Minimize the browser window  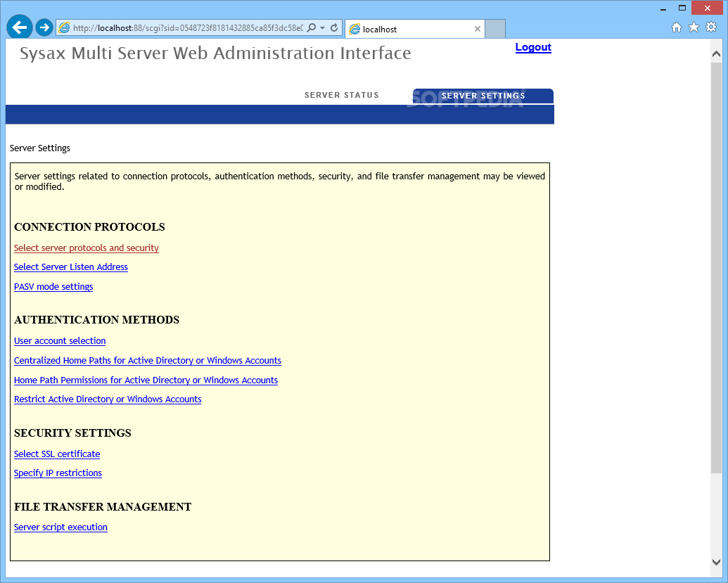point(663,8)
